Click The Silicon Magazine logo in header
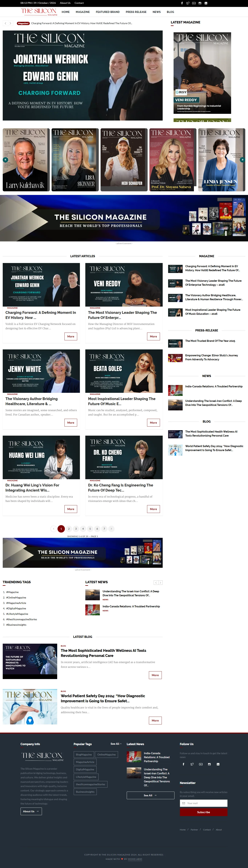 pos(39,12)
